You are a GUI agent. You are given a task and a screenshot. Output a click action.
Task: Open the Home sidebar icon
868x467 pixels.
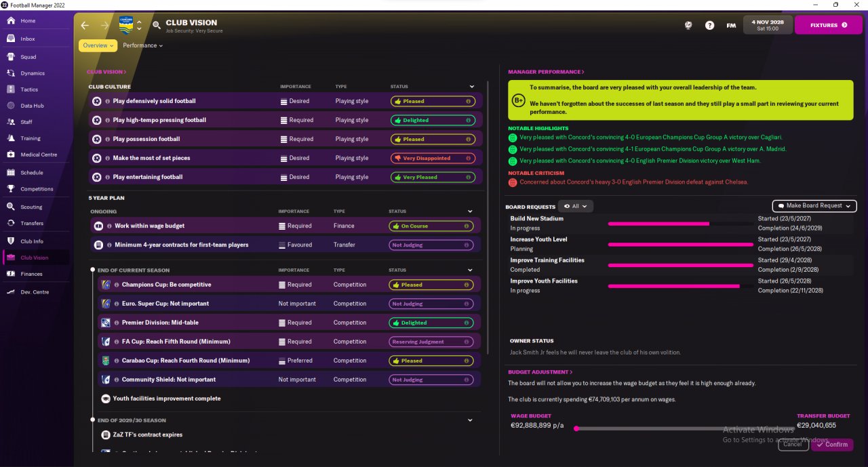(11, 21)
